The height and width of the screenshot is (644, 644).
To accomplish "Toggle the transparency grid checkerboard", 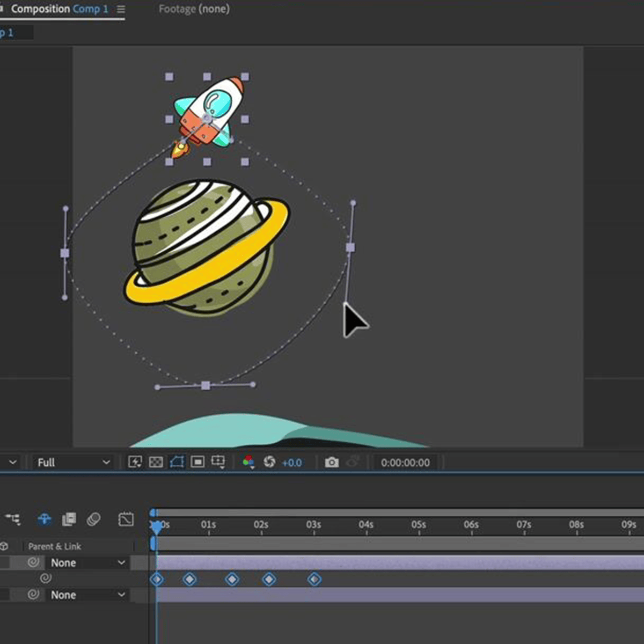I will (156, 462).
